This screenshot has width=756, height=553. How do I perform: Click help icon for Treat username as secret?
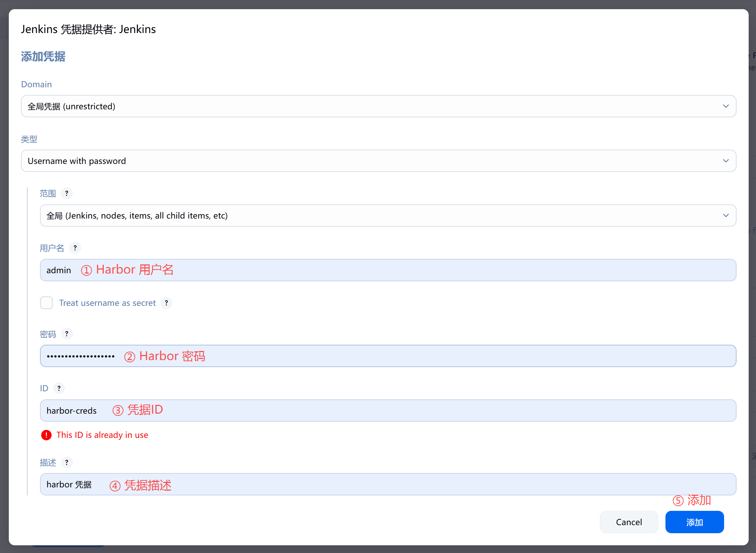tap(166, 303)
